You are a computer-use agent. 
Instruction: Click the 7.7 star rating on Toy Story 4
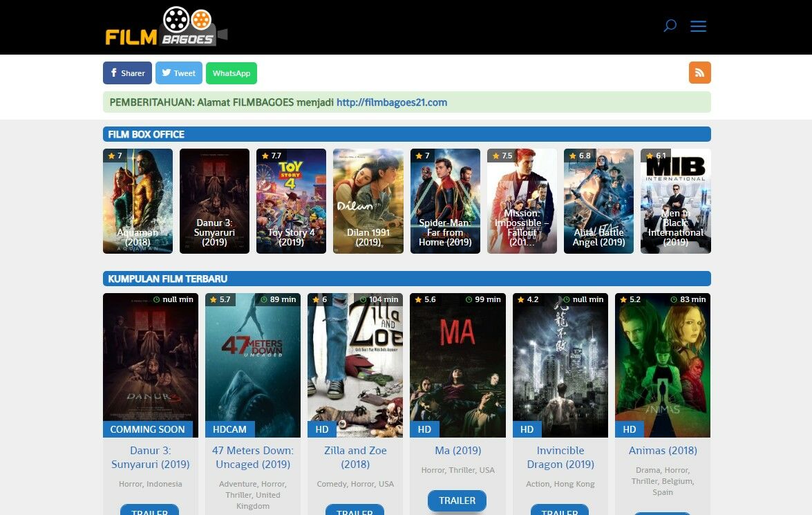point(272,156)
